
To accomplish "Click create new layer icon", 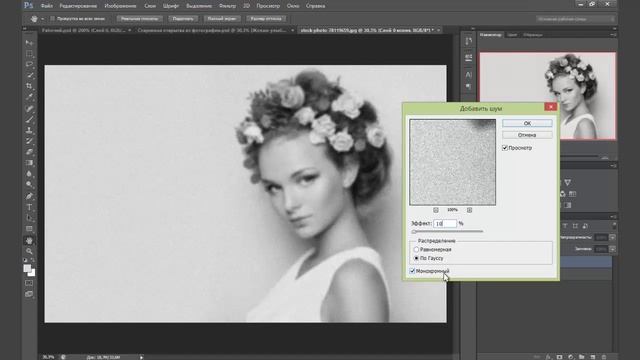I will [593, 357].
